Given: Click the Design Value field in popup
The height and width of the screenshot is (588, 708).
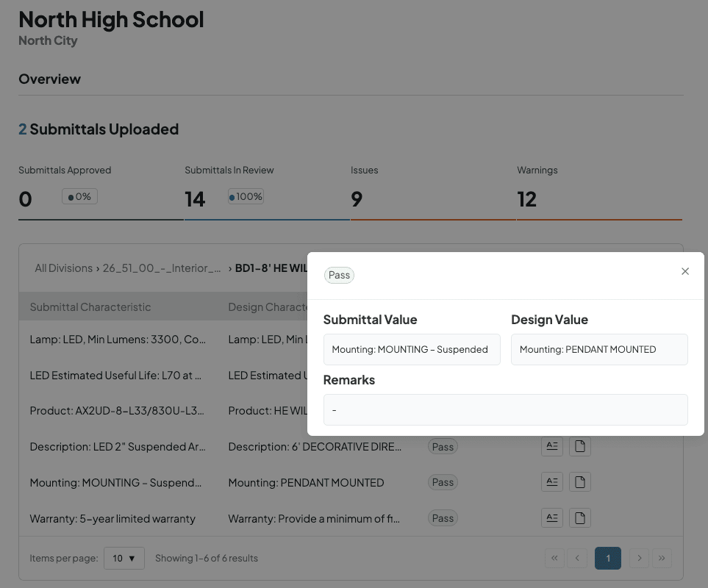Looking at the screenshot, I should [599, 349].
